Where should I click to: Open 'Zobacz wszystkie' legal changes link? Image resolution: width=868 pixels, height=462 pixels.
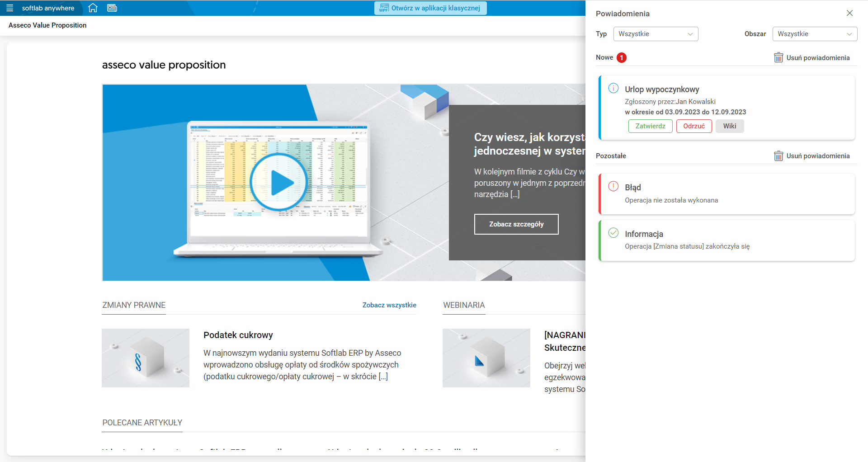(389, 305)
